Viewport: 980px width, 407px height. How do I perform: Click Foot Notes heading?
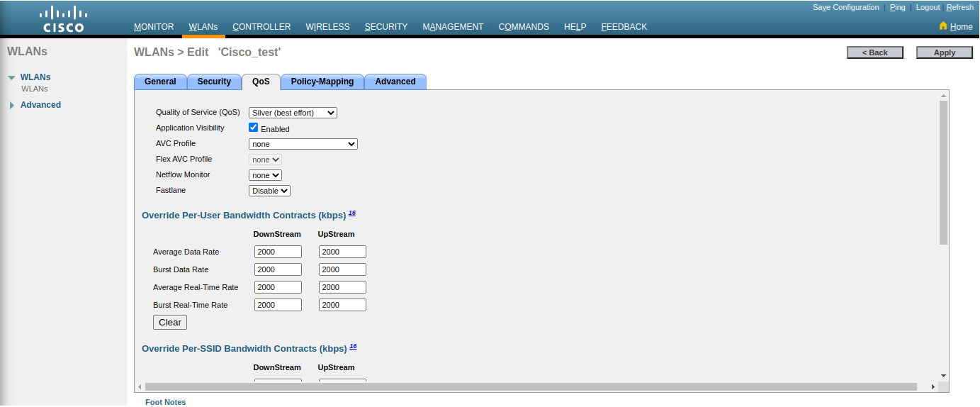[x=165, y=402]
